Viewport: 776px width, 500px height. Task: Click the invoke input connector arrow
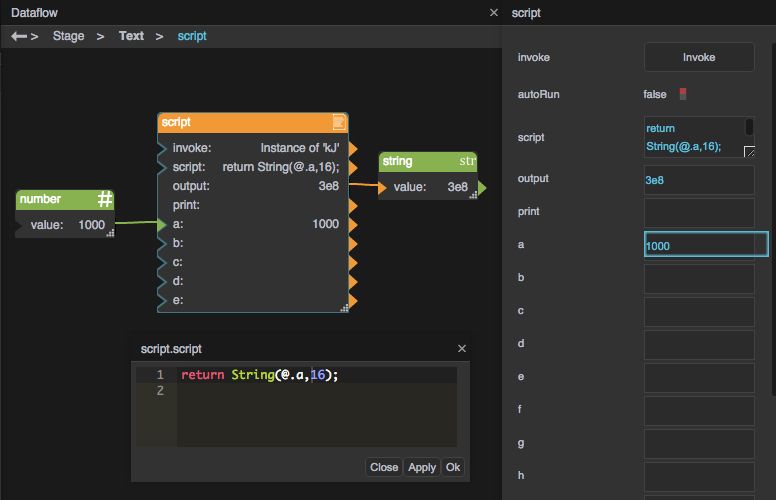point(162,148)
